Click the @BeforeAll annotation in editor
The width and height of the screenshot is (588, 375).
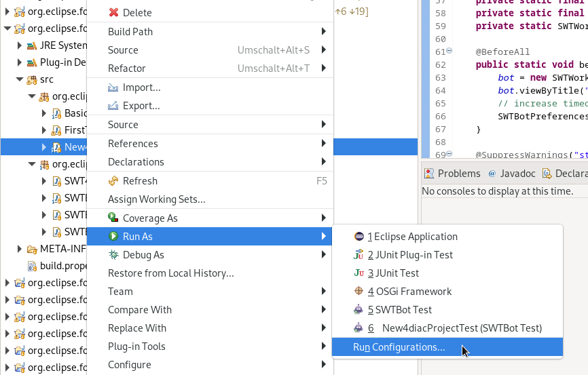503,52
